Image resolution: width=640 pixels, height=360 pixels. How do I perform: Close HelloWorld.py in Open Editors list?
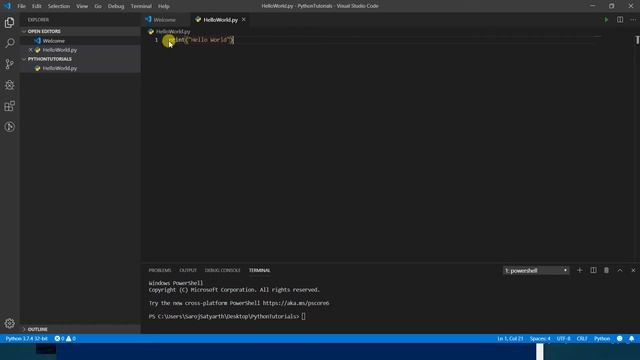(31, 50)
